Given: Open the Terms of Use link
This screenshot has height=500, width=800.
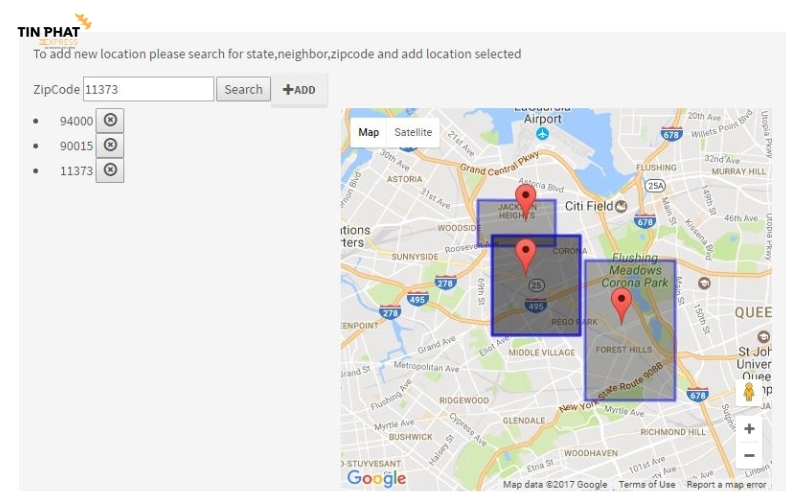Looking at the screenshot, I should point(646,484).
